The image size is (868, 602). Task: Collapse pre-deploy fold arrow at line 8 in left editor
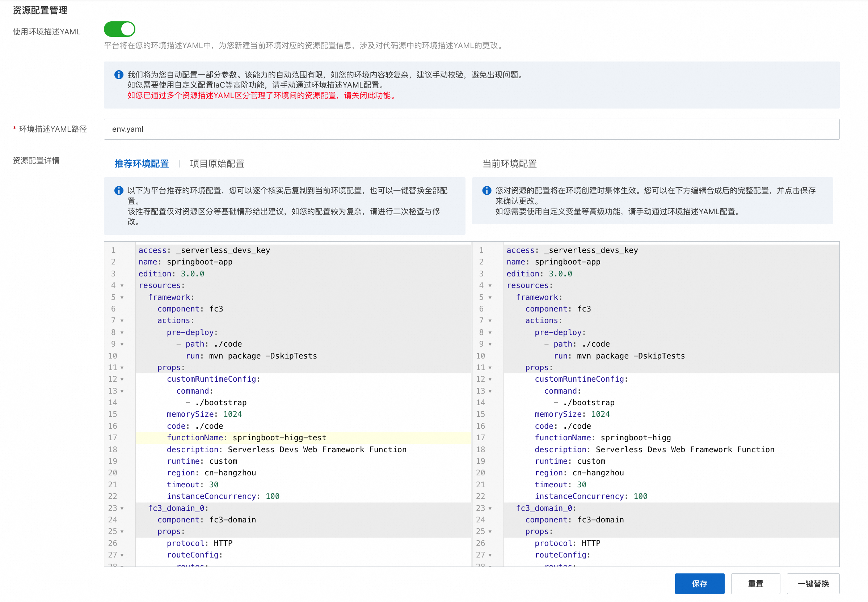(x=122, y=333)
